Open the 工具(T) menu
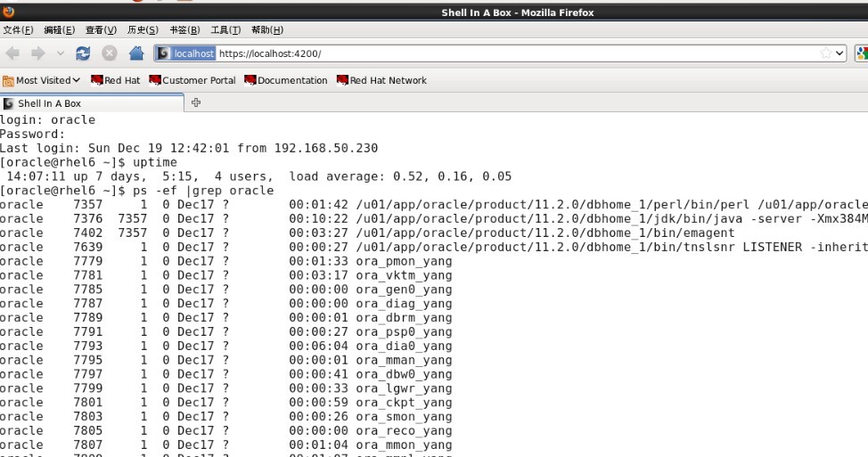Viewport: 868px width, 457px height. pos(225,30)
